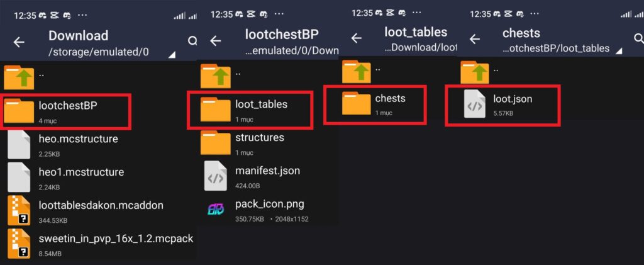Expand the /storage/emulated/0 path dropdown
The image size is (644, 265).
[x=172, y=54]
